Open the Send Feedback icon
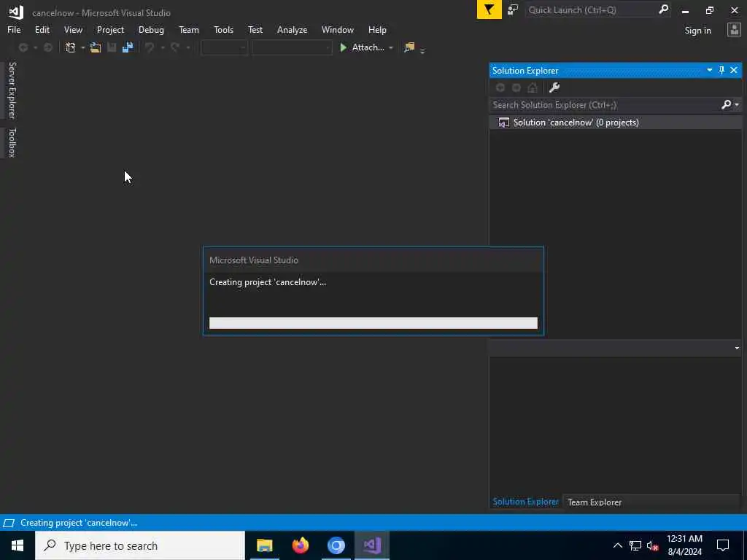 click(x=513, y=9)
